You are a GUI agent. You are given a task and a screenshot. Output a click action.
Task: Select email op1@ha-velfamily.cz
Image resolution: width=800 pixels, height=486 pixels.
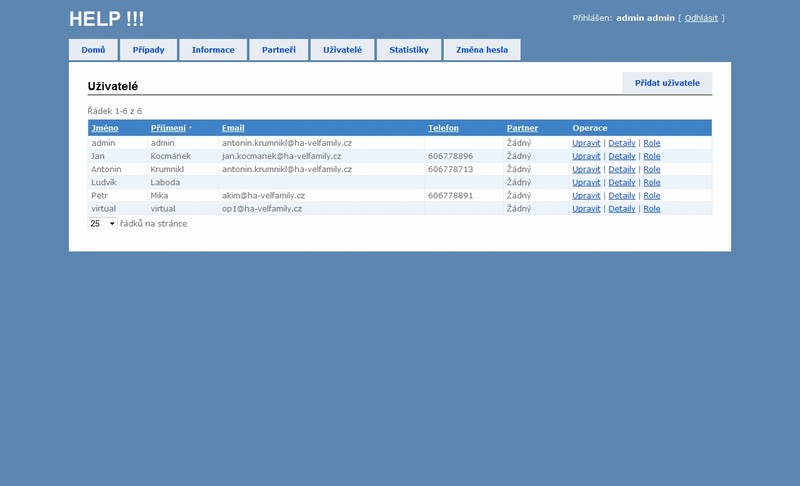pyautogui.click(x=262, y=209)
